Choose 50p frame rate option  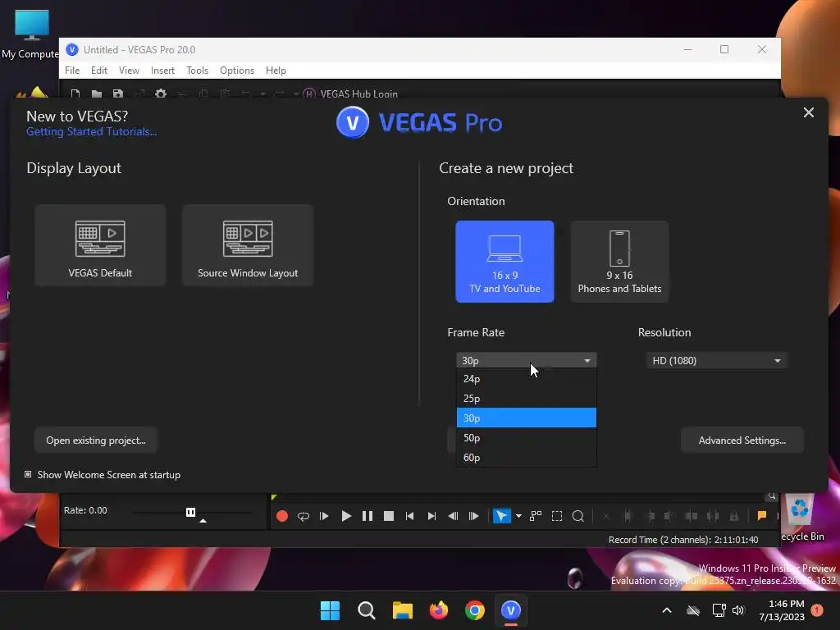point(526,438)
